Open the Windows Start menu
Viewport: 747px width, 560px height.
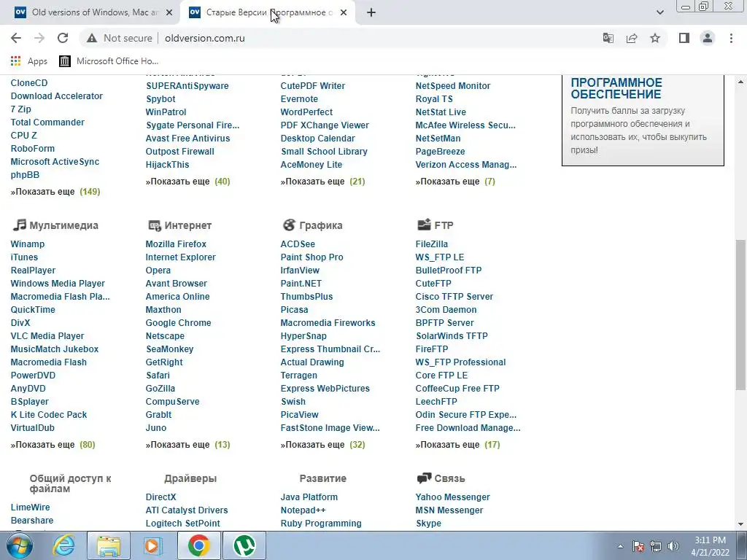pyautogui.click(x=20, y=545)
